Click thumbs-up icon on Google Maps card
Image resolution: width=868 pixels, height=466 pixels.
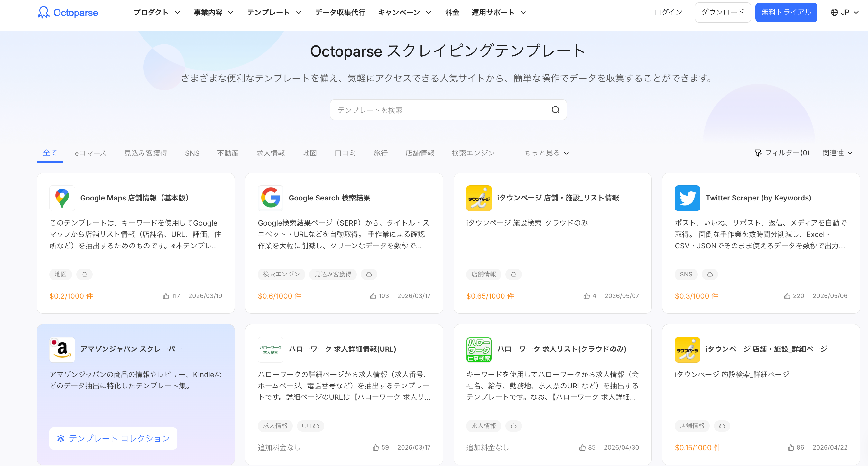point(166,296)
